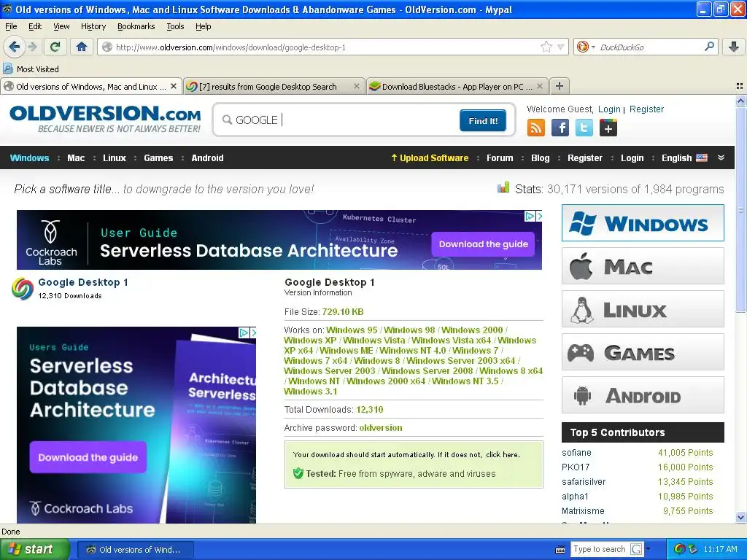Click the Windows platform sidebar button
Screen dimensions: 747x560
[x=643, y=223]
